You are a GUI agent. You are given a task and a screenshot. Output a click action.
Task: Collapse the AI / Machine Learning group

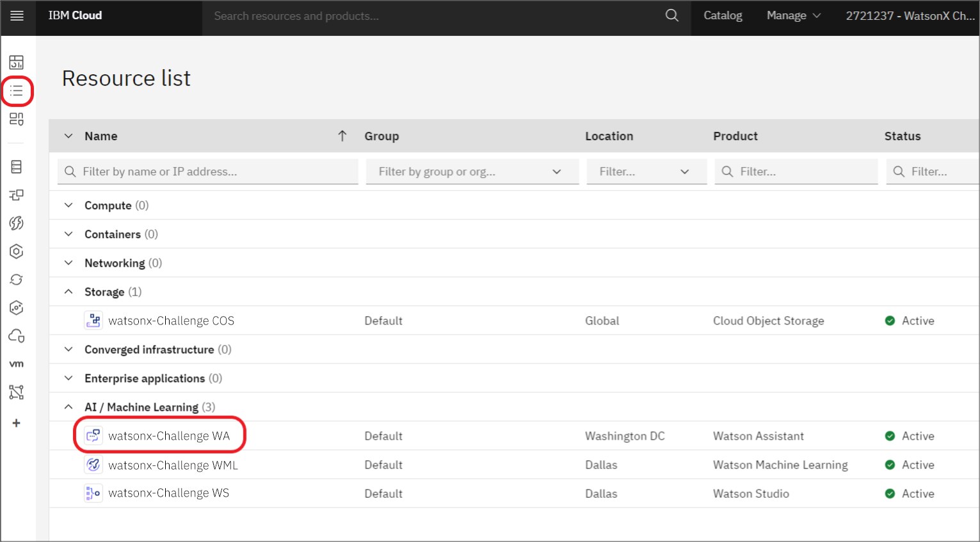pos(68,407)
